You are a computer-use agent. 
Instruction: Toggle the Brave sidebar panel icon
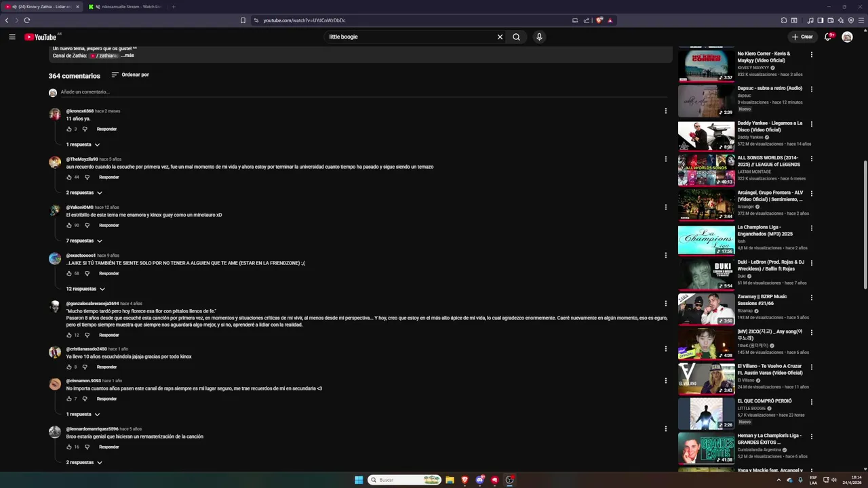click(820, 20)
